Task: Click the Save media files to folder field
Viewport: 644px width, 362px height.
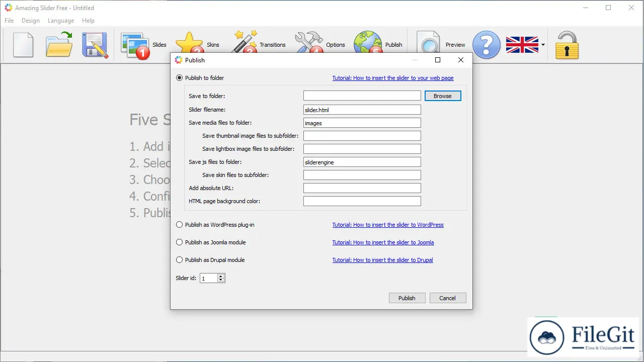Action: click(362, 123)
